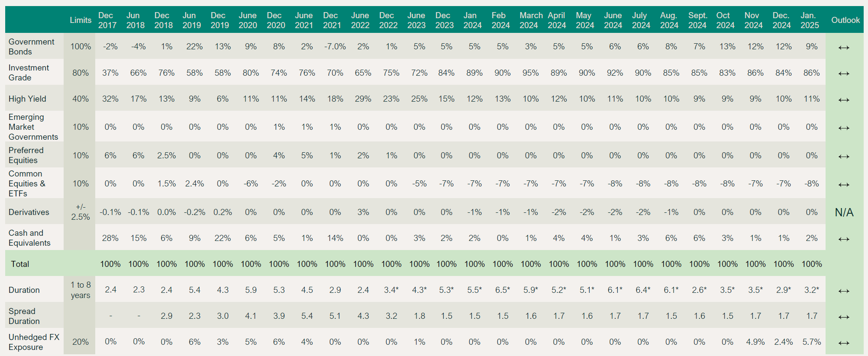Click the High Yield row label

point(27,99)
